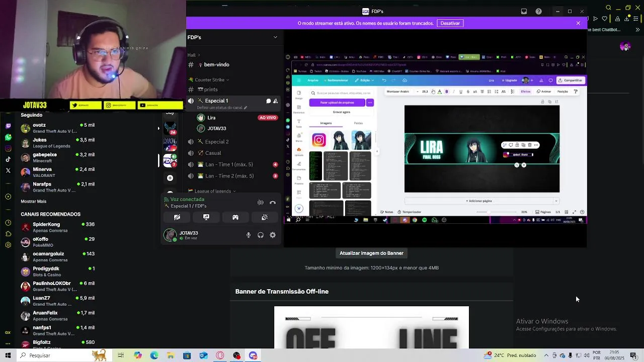The width and height of the screenshot is (644, 362).
Task: Open WhatsApp in the browser sidebar
Action: (8, 137)
